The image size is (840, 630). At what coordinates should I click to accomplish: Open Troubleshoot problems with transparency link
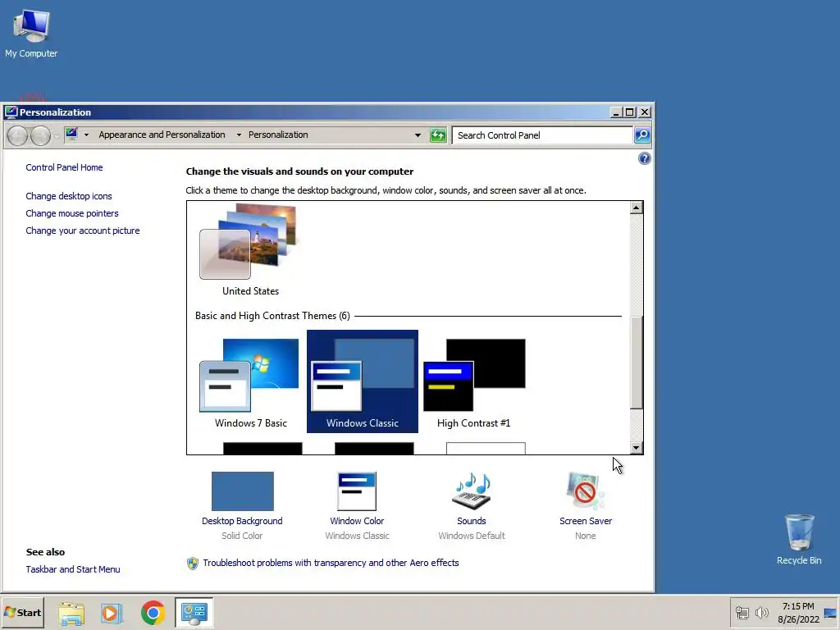331,563
